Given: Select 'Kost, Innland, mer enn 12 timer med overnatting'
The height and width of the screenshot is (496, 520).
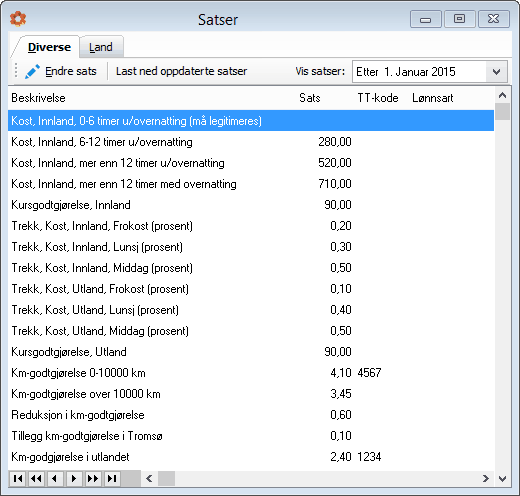Looking at the screenshot, I should pos(251,184).
